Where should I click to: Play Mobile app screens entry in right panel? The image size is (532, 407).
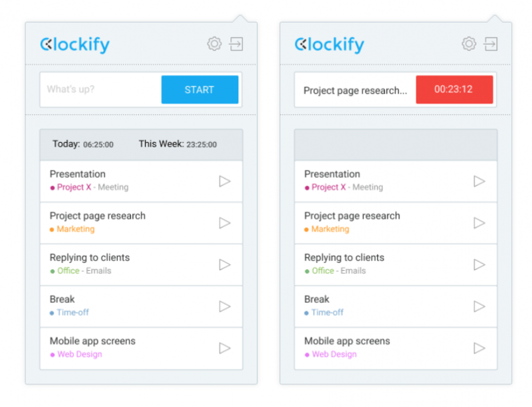tap(479, 348)
